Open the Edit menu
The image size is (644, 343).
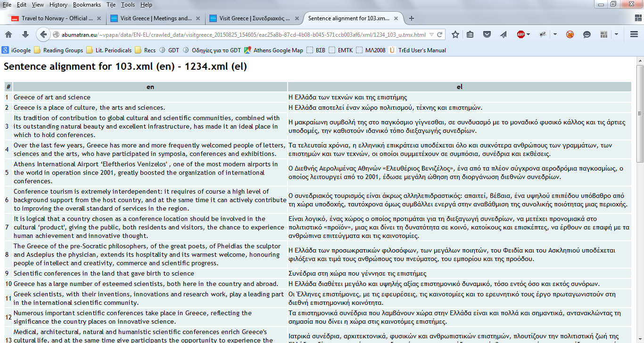click(x=22, y=4)
